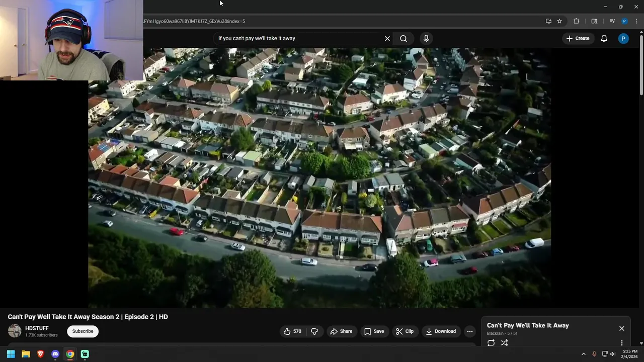The width and height of the screenshot is (644, 362).
Task: Open more actions ellipsis under video
Action: (469, 331)
